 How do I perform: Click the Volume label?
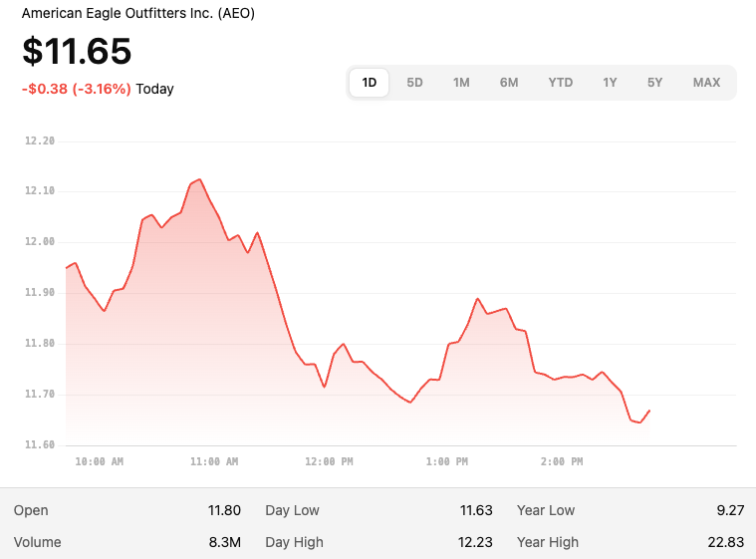point(37,542)
